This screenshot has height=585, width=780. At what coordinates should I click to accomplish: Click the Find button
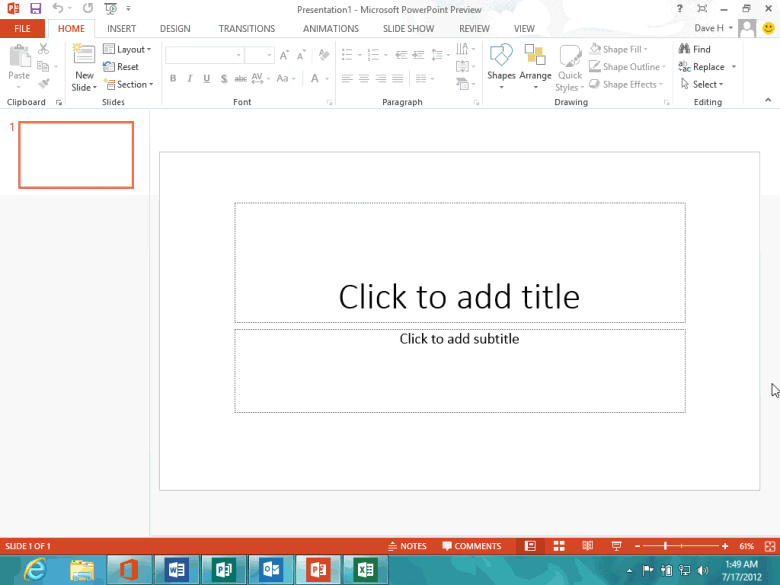click(x=695, y=49)
